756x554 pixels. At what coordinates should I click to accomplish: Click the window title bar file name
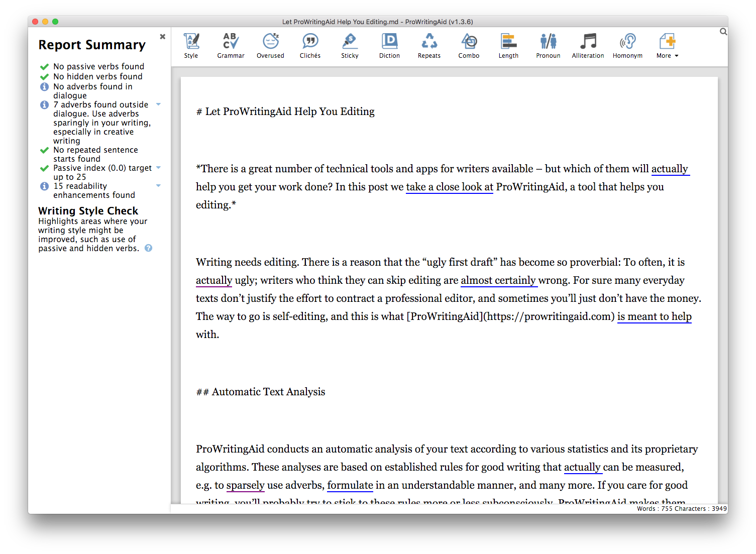click(378, 22)
